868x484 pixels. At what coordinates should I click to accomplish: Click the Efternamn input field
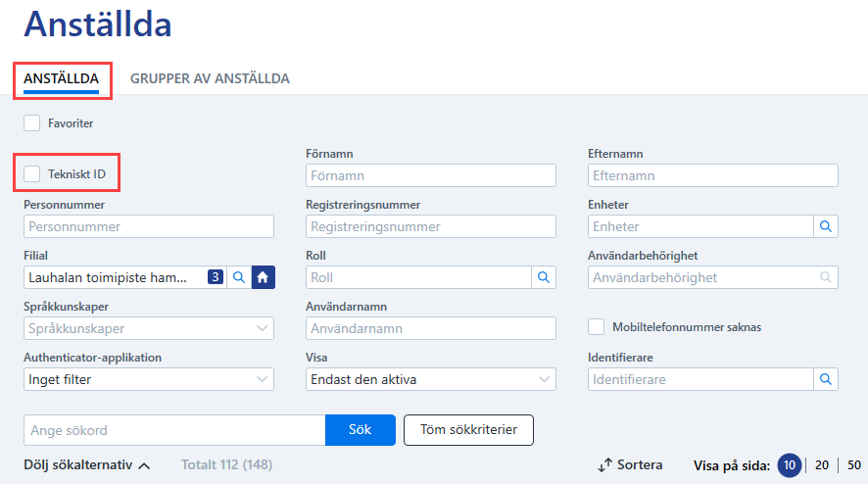pos(713,175)
